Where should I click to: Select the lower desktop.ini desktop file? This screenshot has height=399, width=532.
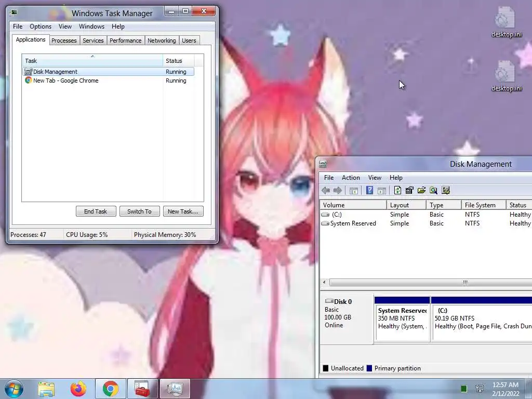tap(506, 76)
